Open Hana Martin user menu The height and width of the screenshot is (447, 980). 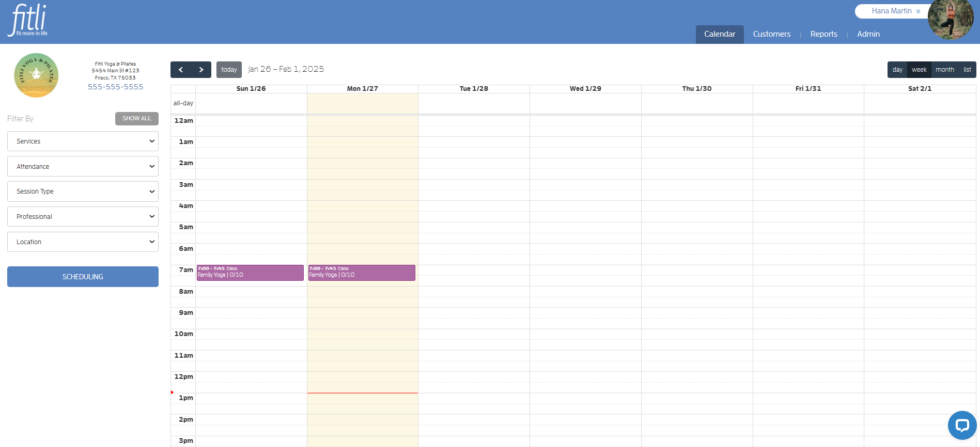(x=896, y=11)
